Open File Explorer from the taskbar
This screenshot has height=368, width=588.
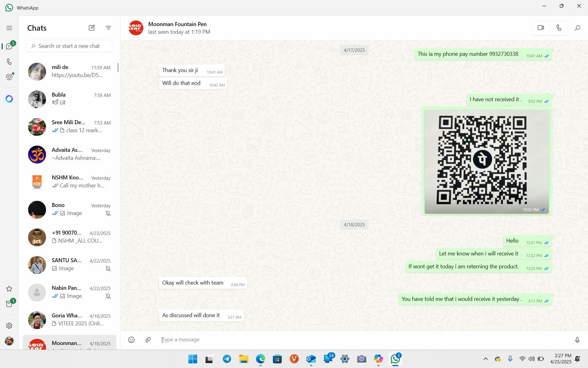click(x=244, y=359)
